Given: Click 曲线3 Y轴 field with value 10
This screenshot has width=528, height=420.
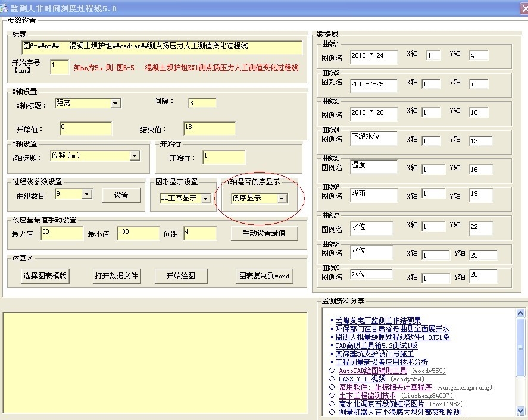Looking at the screenshot, I should point(479,112).
